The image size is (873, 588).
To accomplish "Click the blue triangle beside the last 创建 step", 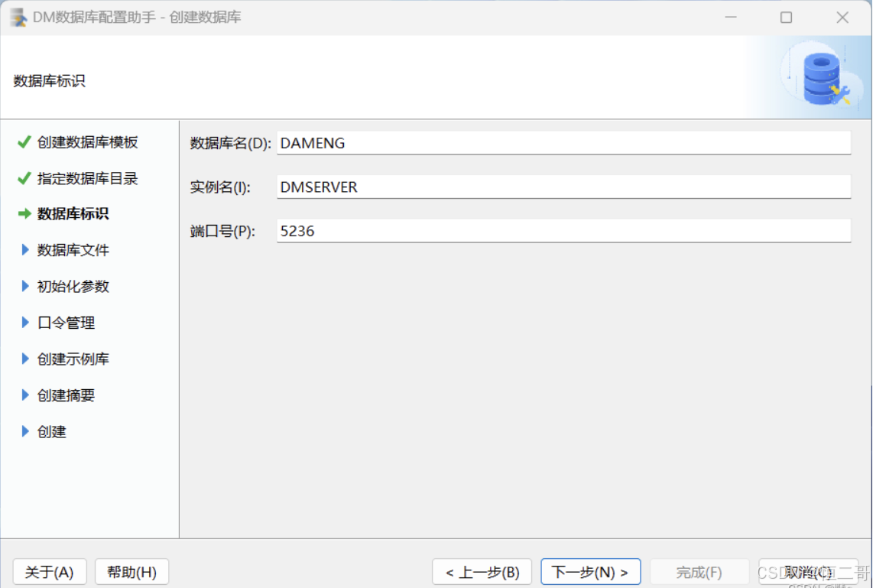I will (25, 431).
